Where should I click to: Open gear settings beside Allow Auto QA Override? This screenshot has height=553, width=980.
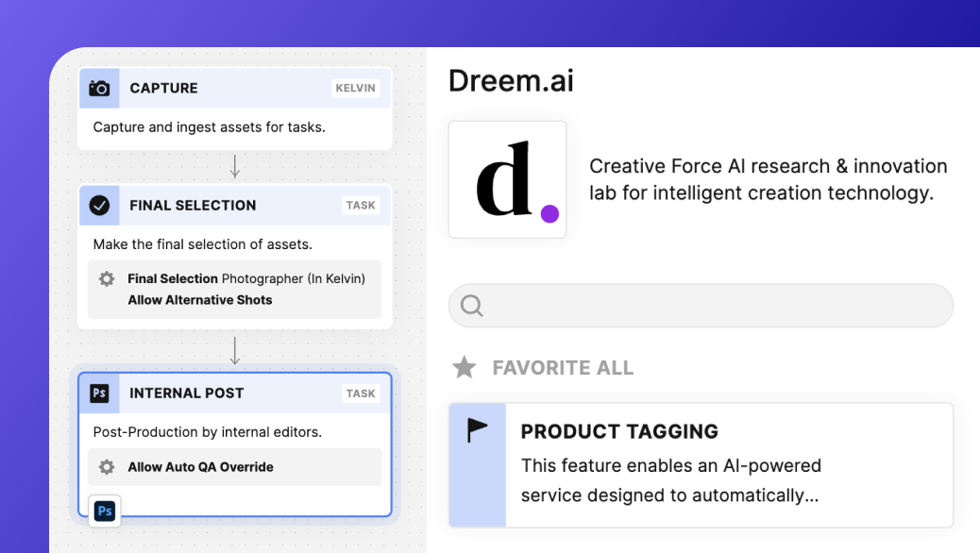[x=108, y=467]
